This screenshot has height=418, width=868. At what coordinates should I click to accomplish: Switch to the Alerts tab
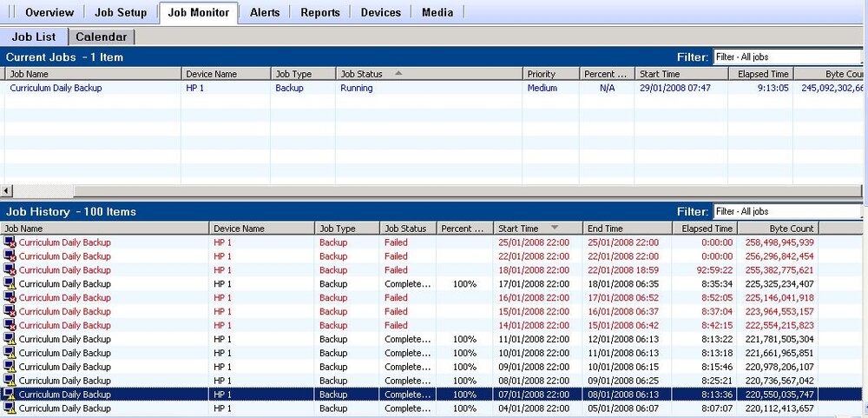tap(265, 12)
